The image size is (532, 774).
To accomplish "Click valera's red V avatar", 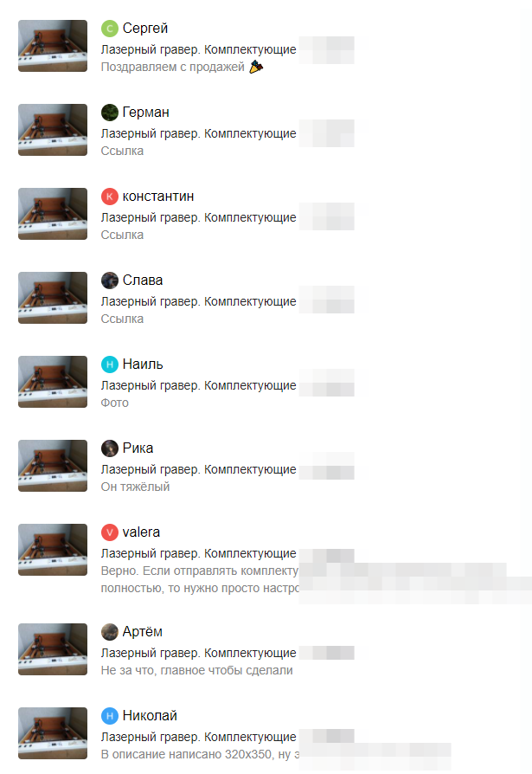I will pyautogui.click(x=110, y=532).
